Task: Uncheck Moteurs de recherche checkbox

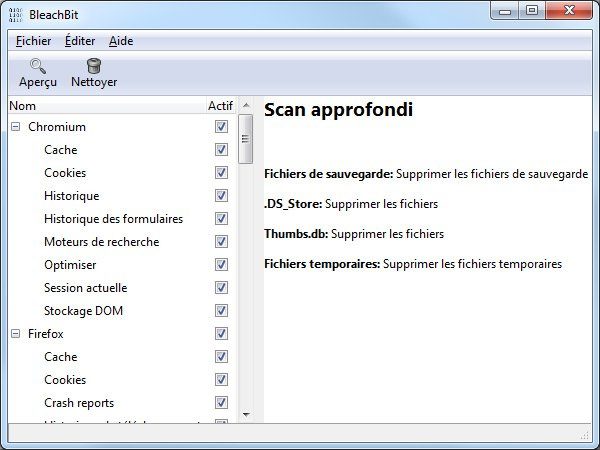Action: click(x=221, y=241)
